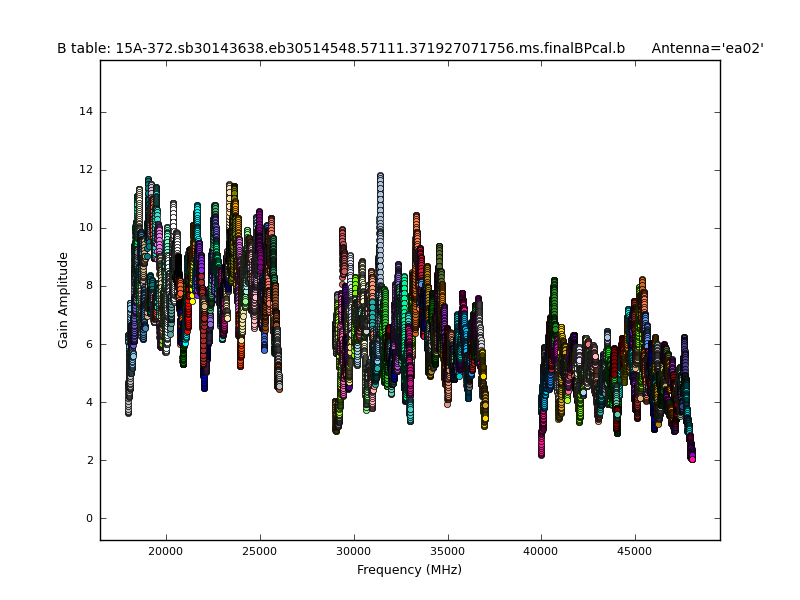800x600 pixels.
Task: Click the 40000 tick label on x-axis
Action: pyautogui.click(x=541, y=550)
